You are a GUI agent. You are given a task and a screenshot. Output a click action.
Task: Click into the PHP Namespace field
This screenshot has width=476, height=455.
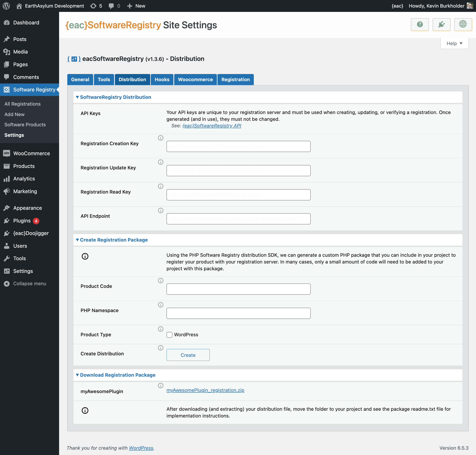tap(238, 313)
